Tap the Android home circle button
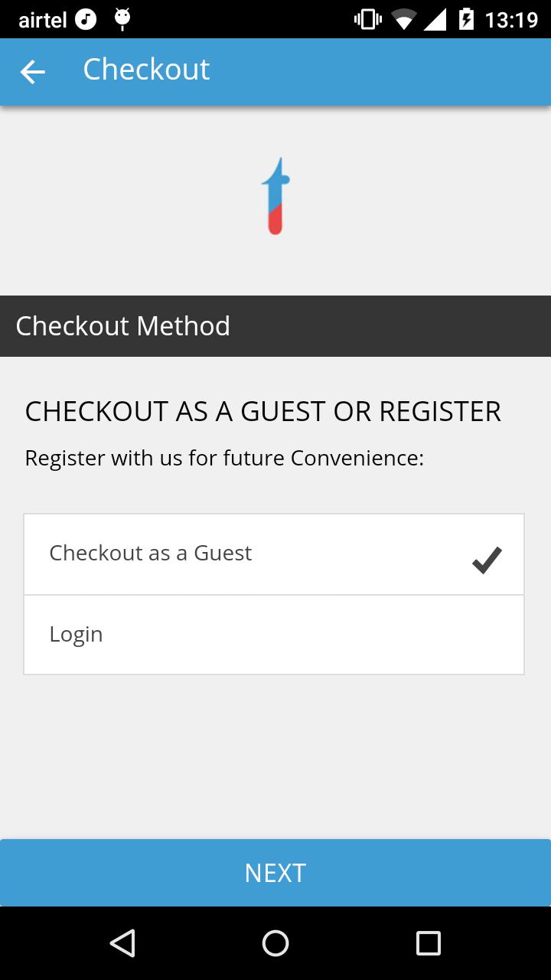The width and height of the screenshot is (551, 980). 275,943
